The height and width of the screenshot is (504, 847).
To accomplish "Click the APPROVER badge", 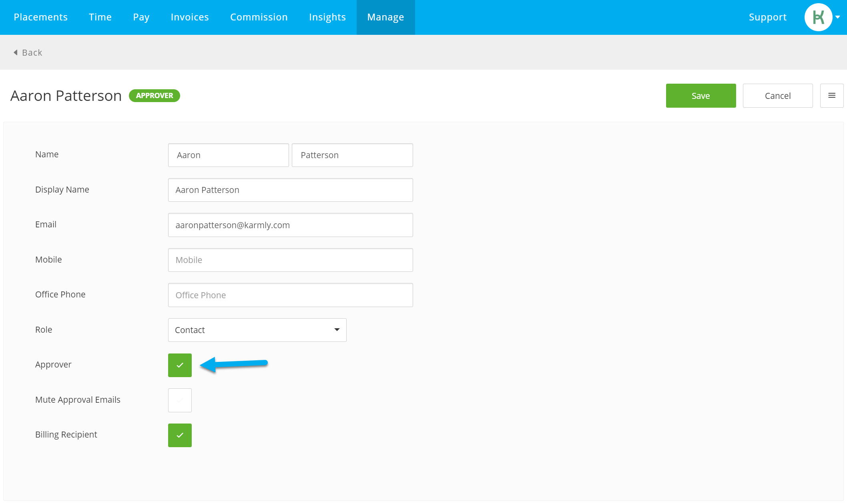I will point(154,96).
